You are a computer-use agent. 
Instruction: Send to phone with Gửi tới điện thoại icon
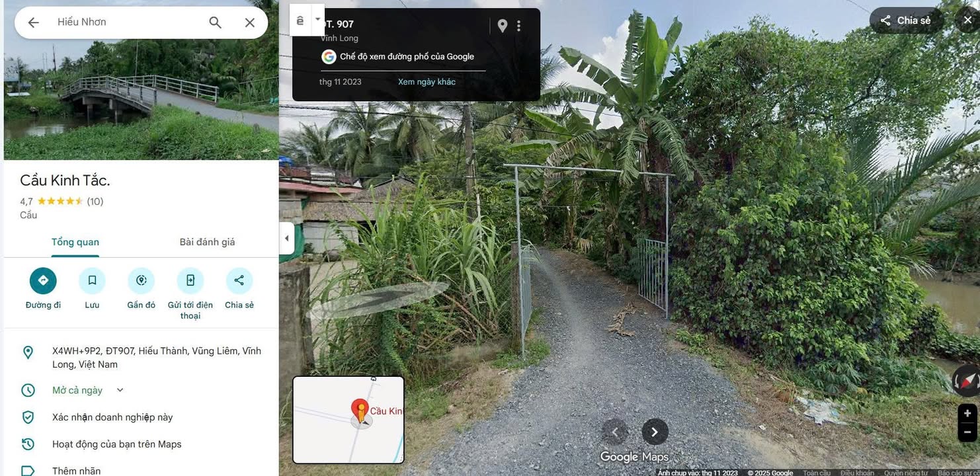click(190, 280)
